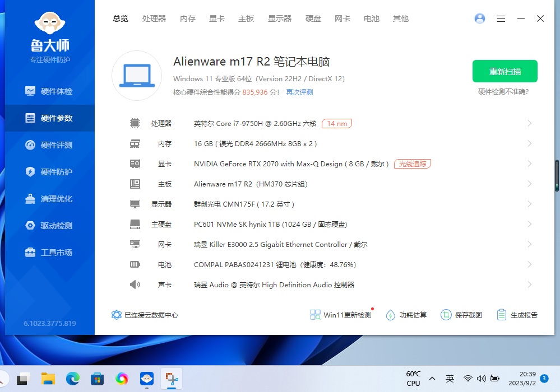Open 清理优化 in the sidebar
560x392 pixels.
click(x=49, y=199)
